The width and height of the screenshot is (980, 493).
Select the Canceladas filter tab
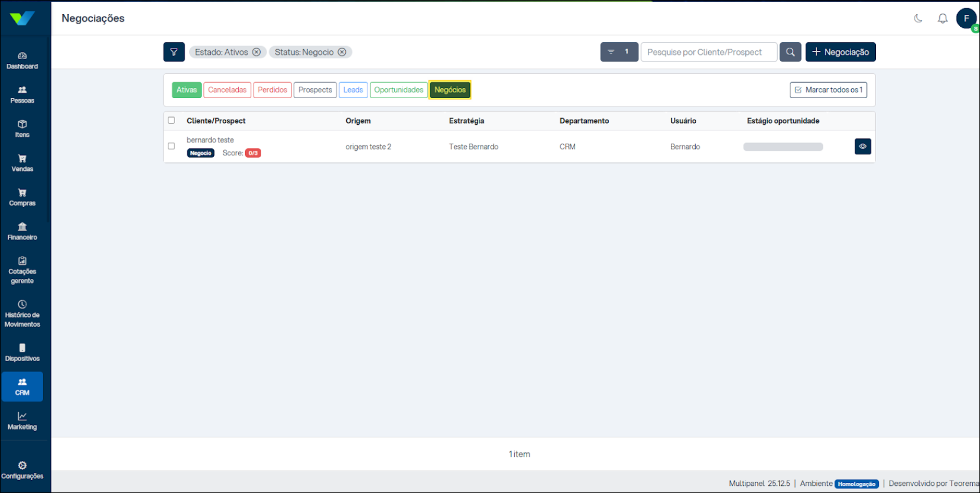click(227, 90)
